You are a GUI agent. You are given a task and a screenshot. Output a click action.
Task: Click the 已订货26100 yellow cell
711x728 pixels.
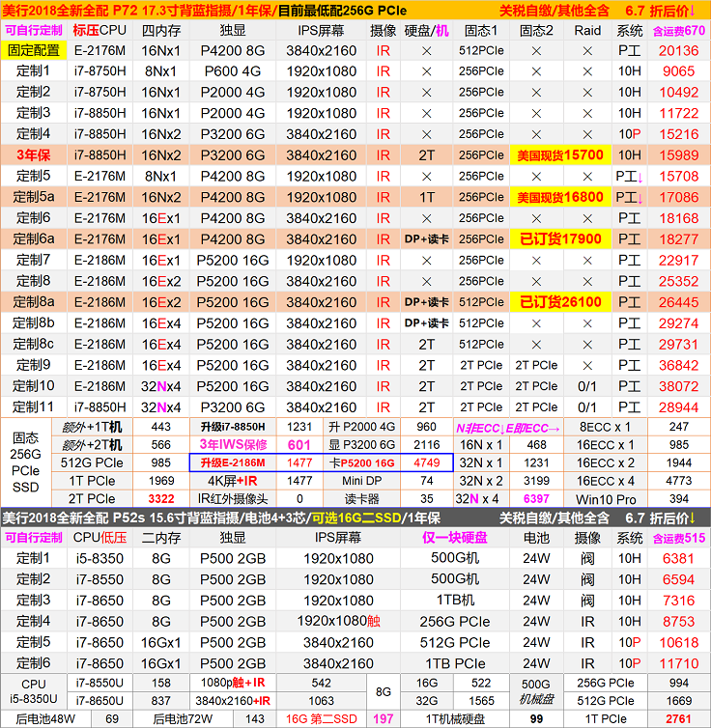click(x=560, y=302)
